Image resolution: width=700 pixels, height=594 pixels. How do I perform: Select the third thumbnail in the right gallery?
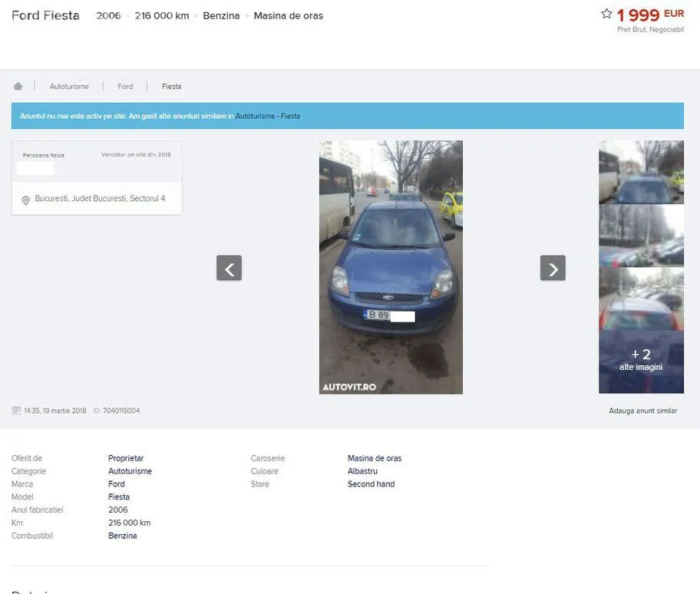click(x=641, y=299)
